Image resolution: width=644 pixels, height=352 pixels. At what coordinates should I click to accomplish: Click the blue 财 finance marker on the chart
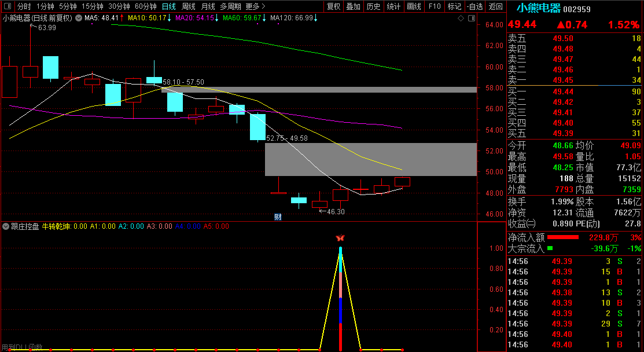[x=278, y=217]
